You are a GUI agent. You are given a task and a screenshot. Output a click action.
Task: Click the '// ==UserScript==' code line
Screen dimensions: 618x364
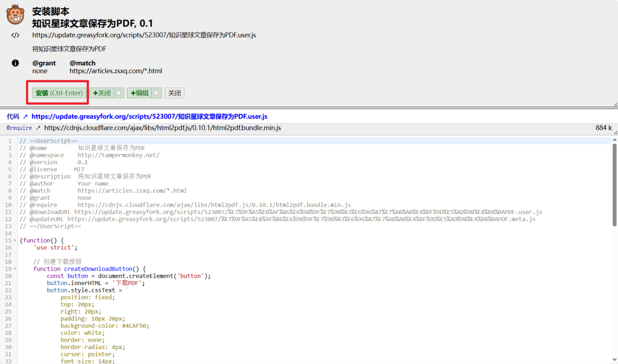[49, 141]
